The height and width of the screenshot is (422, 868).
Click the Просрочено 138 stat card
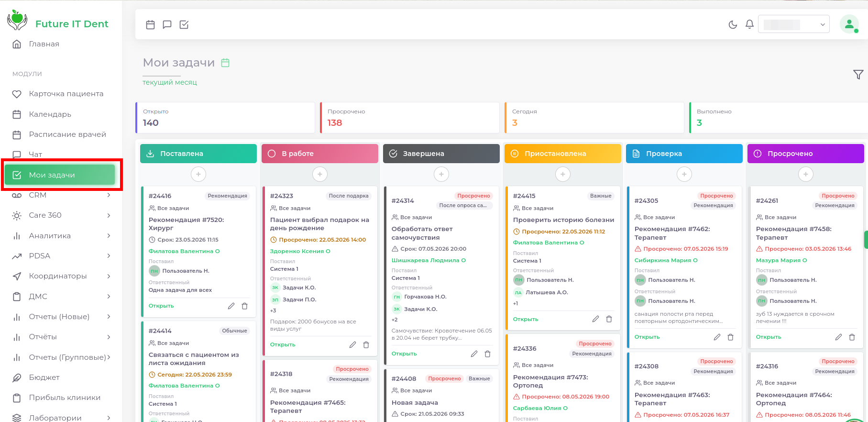pyautogui.click(x=410, y=117)
